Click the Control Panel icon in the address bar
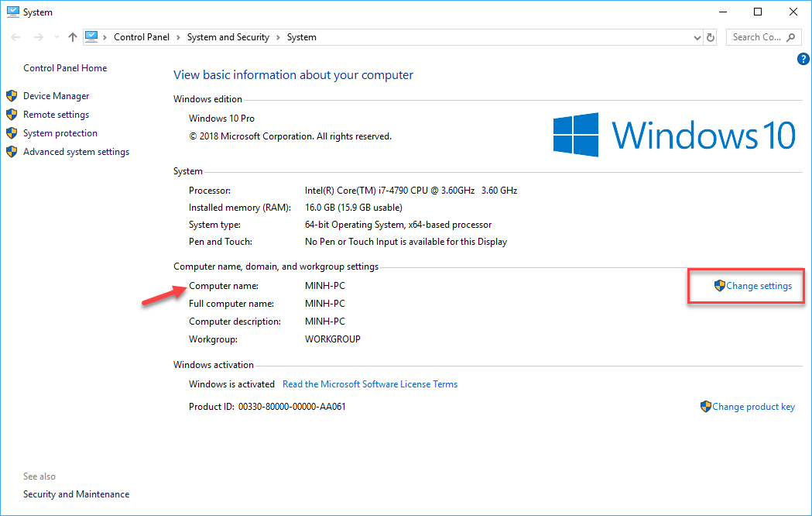Screen dimensions: 812x516 [x=93, y=36]
